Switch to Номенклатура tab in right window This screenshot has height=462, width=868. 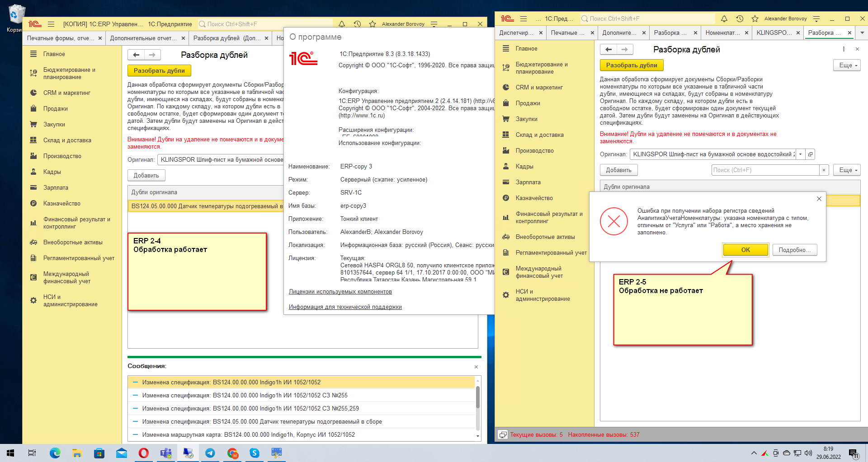pyautogui.click(x=723, y=33)
